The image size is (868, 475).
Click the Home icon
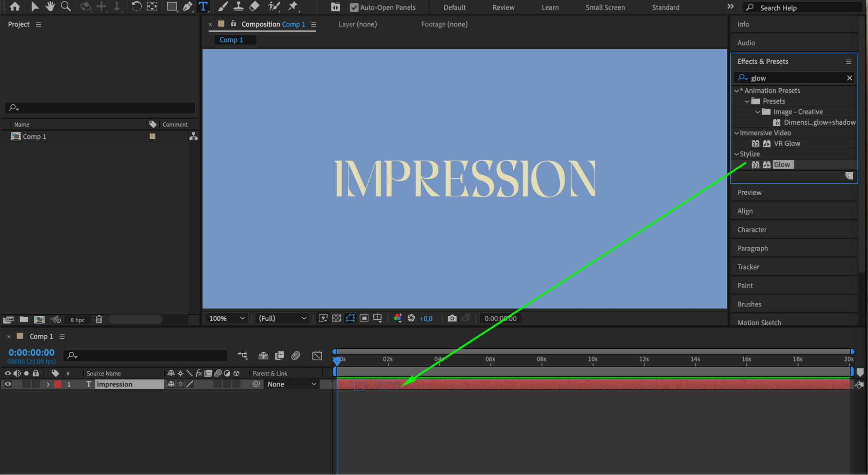[x=15, y=7]
